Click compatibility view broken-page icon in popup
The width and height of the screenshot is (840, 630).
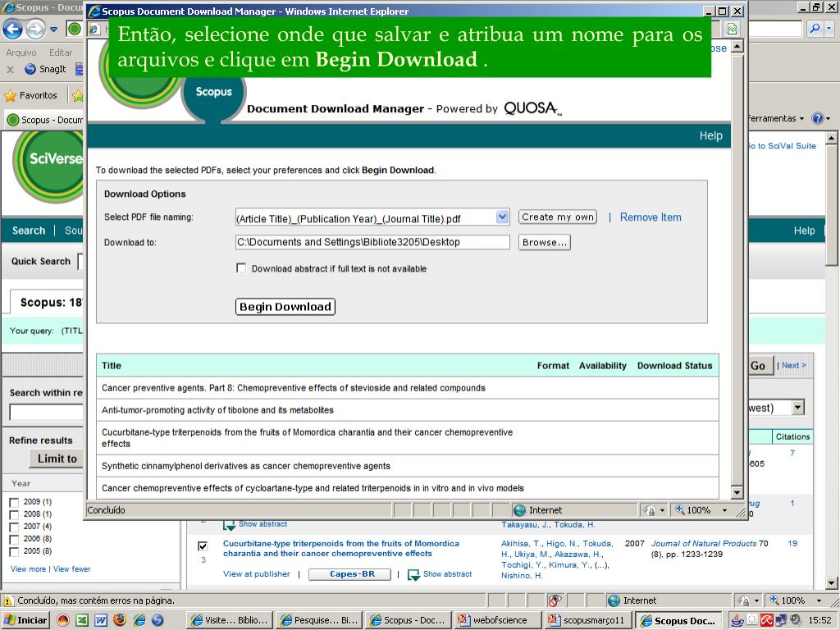pyautogui.click(x=733, y=29)
